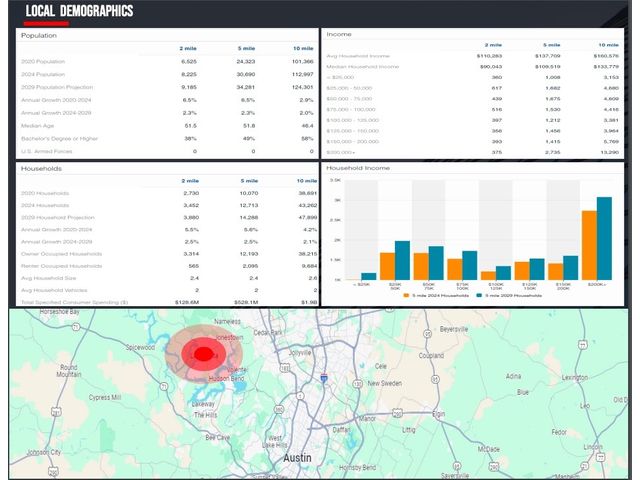Click the small teal <$25K bar
This screenshot has height=480, width=640.
point(369,276)
